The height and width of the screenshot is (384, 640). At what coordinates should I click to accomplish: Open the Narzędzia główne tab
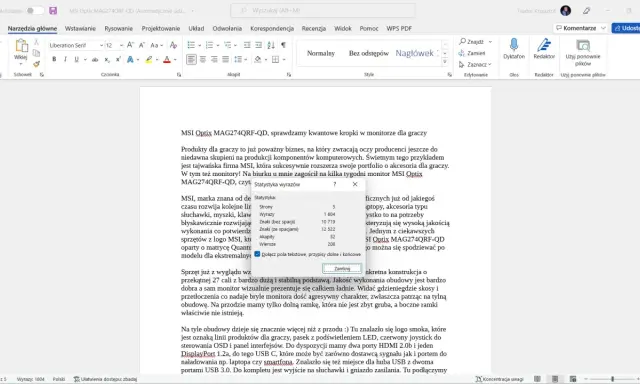click(x=32, y=29)
